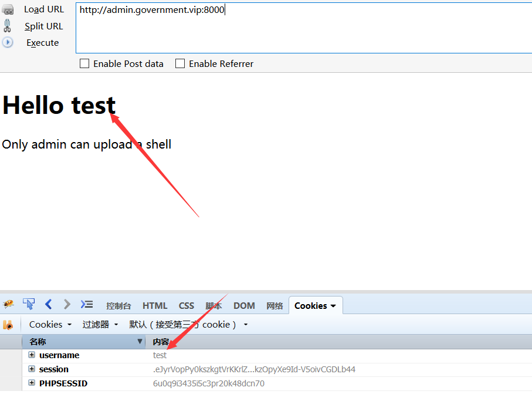This screenshot has height=411, width=532.
Task: Sort by the 内容 column header
Action: 338,342
